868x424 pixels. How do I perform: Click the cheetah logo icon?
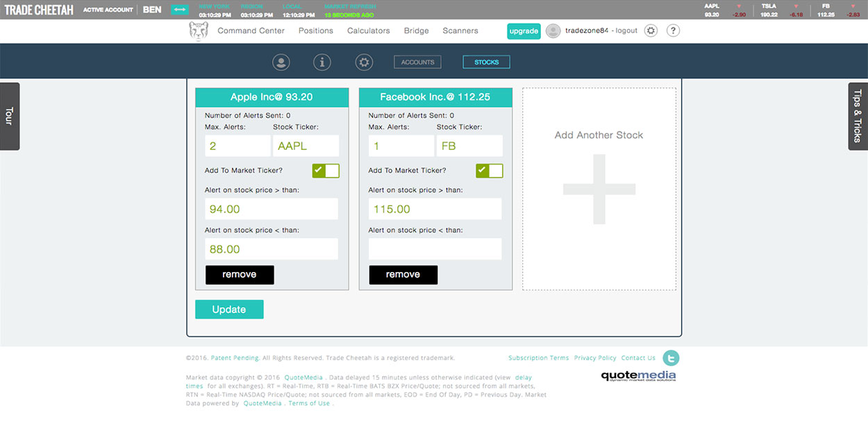coord(199,31)
